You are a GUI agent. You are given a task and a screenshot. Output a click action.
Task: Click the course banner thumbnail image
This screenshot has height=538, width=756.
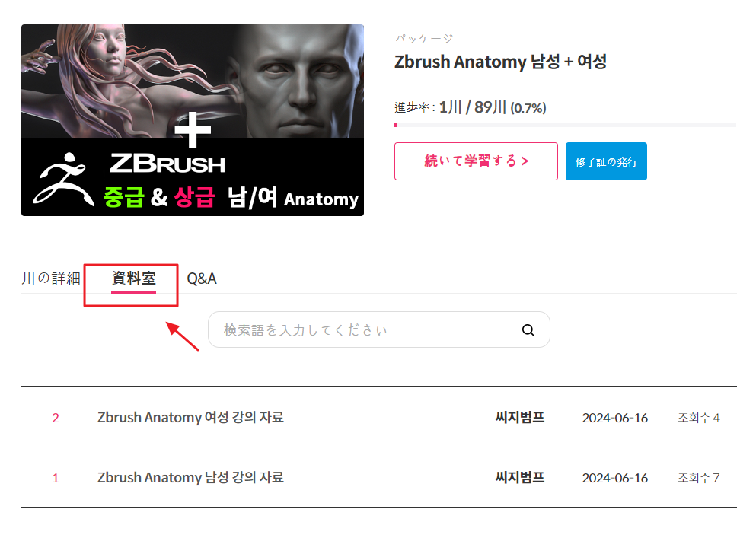point(193,120)
